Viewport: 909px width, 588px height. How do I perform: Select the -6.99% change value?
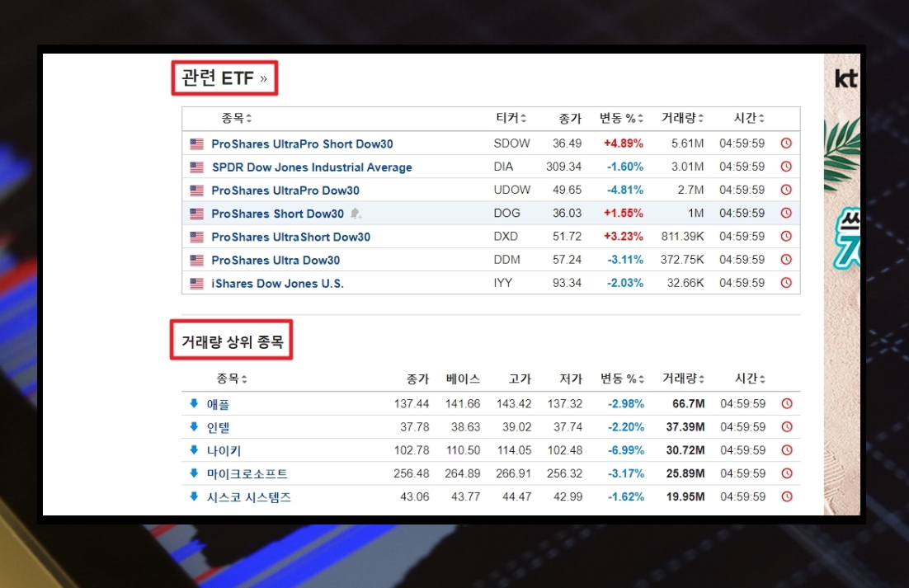click(x=625, y=450)
